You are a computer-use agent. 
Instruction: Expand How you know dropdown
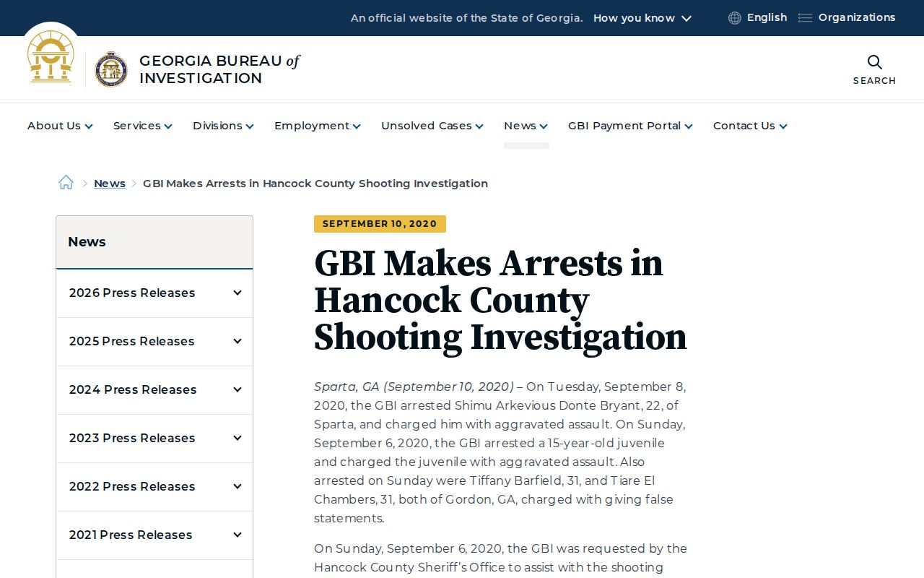tap(642, 18)
